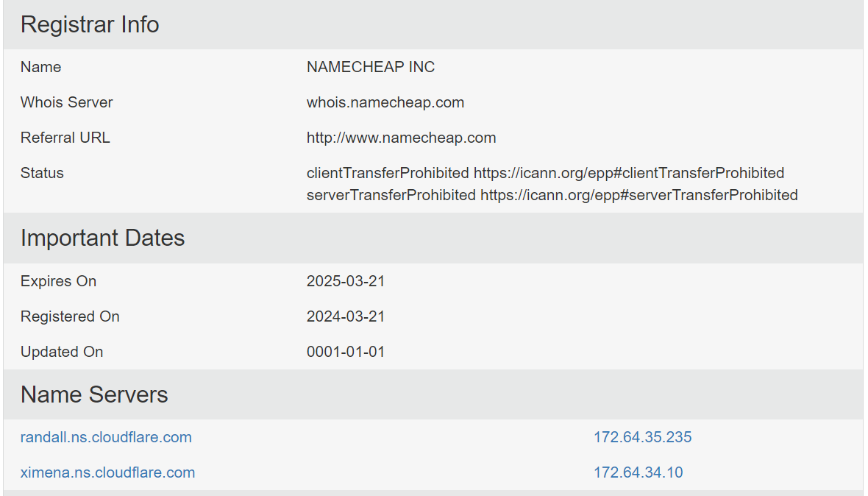Click the Updated On label
The height and width of the screenshot is (496, 868).
(x=62, y=352)
